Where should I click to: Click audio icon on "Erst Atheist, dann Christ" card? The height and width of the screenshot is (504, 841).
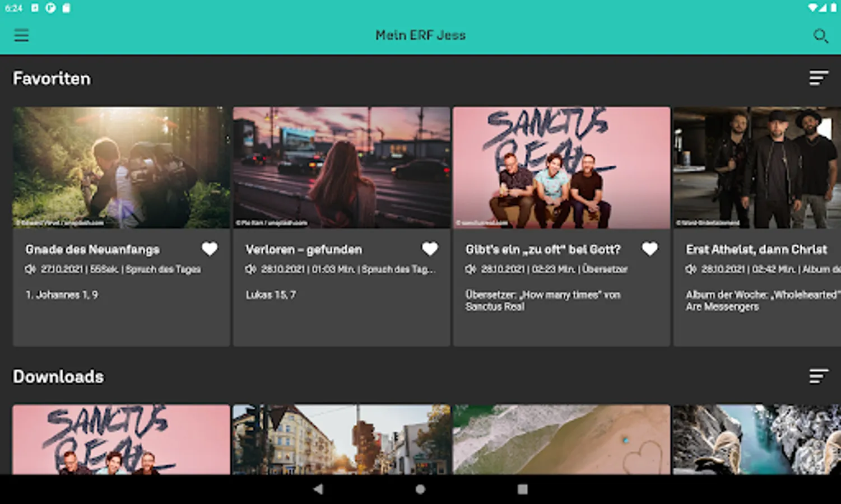(691, 269)
